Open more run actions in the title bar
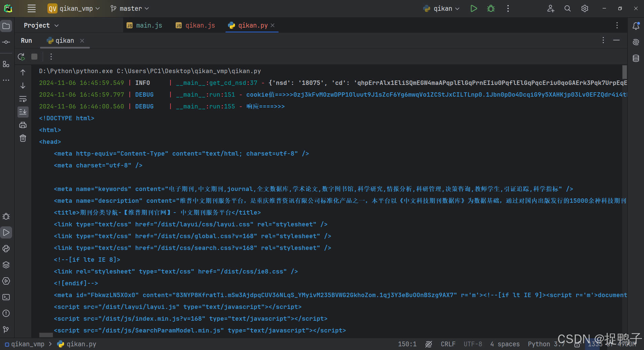Image resolution: width=644 pixels, height=350 pixels. (508, 8)
